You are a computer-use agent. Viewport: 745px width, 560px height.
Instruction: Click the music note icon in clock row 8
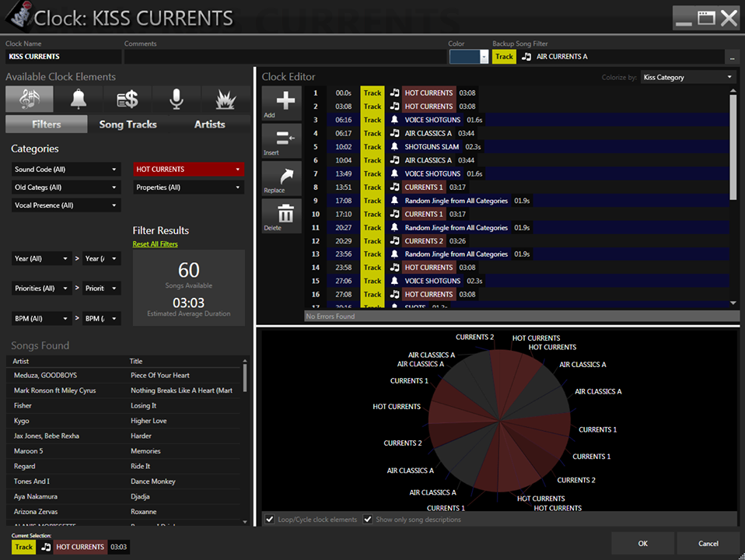(394, 187)
